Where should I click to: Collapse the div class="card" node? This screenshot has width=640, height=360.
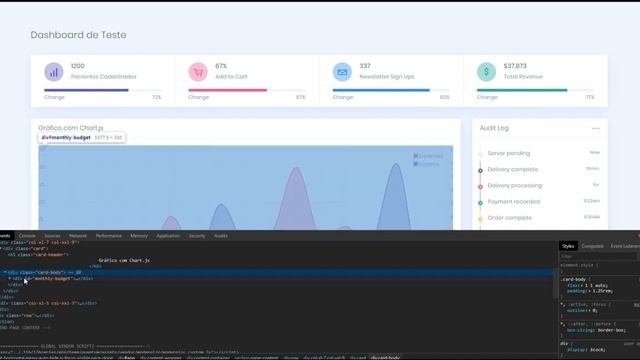pyautogui.click(x=1, y=249)
